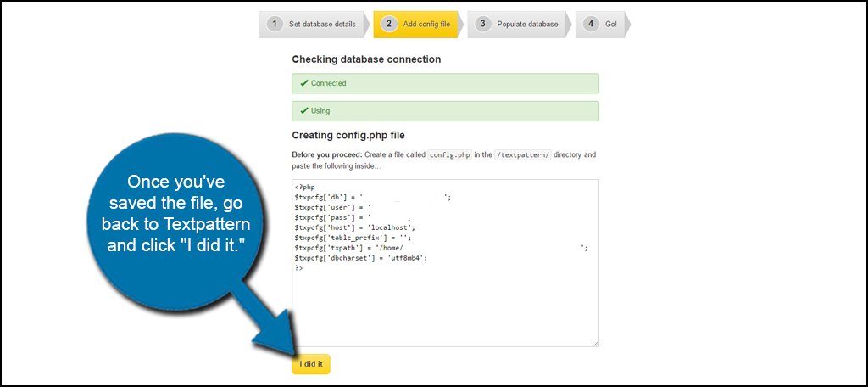Click the "Checking database connection" heading
This screenshot has width=868, height=387.
tap(366, 59)
